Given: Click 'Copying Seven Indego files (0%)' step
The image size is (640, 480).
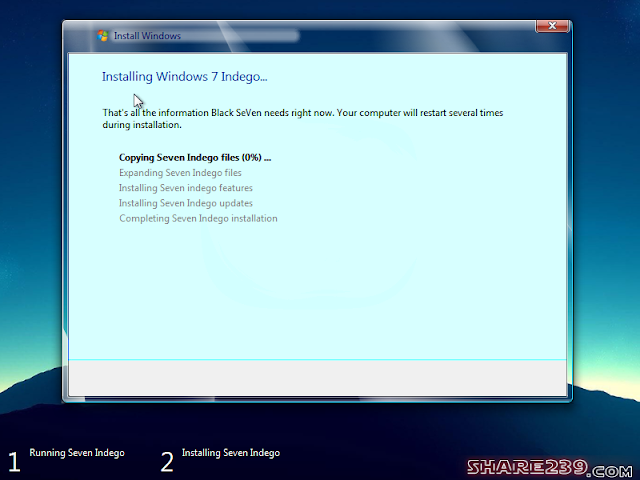Looking at the screenshot, I should click(195, 158).
